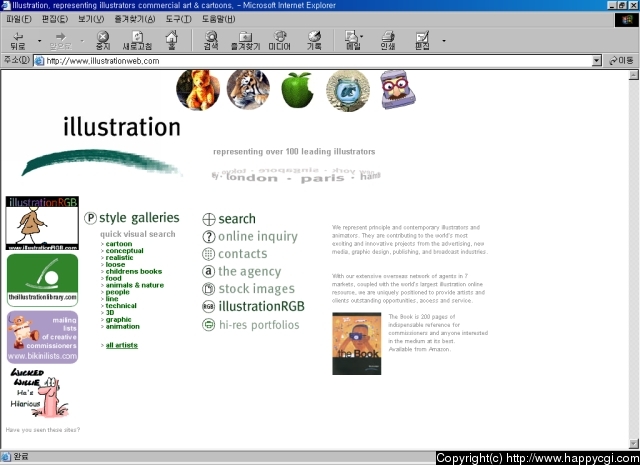Open the Tools (도구) menu
The height and width of the screenshot is (465, 640).
click(178, 19)
